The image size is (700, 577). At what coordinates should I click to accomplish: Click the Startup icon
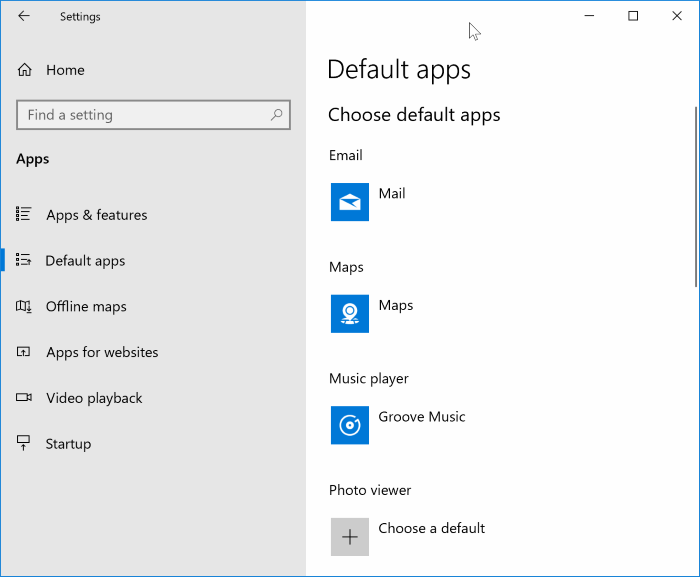(x=23, y=443)
